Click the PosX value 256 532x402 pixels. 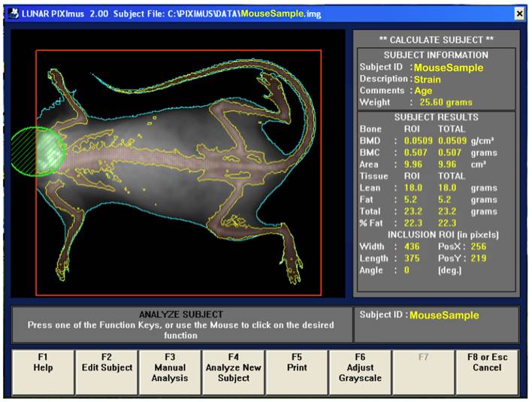pos(479,246)
